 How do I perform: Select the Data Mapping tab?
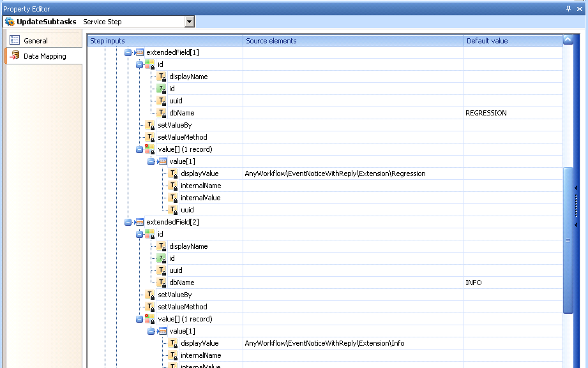pyautogui.click(x=44, y=56)
